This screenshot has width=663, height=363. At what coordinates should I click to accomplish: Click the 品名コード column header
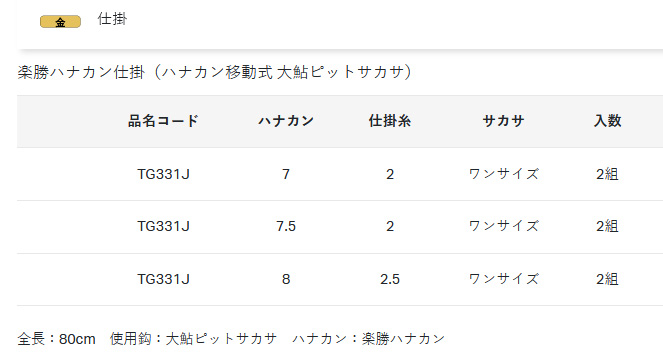163,121
